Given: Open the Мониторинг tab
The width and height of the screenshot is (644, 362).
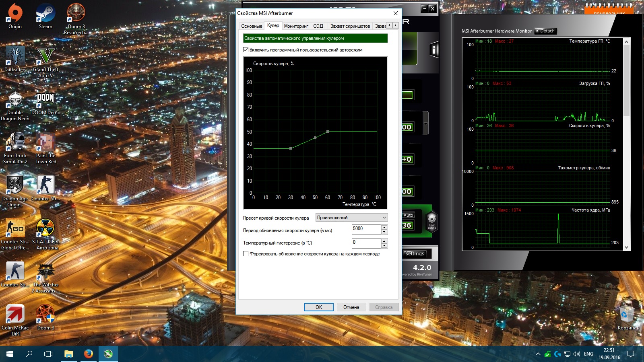Looking at the screenshot, I should (296, 26).
